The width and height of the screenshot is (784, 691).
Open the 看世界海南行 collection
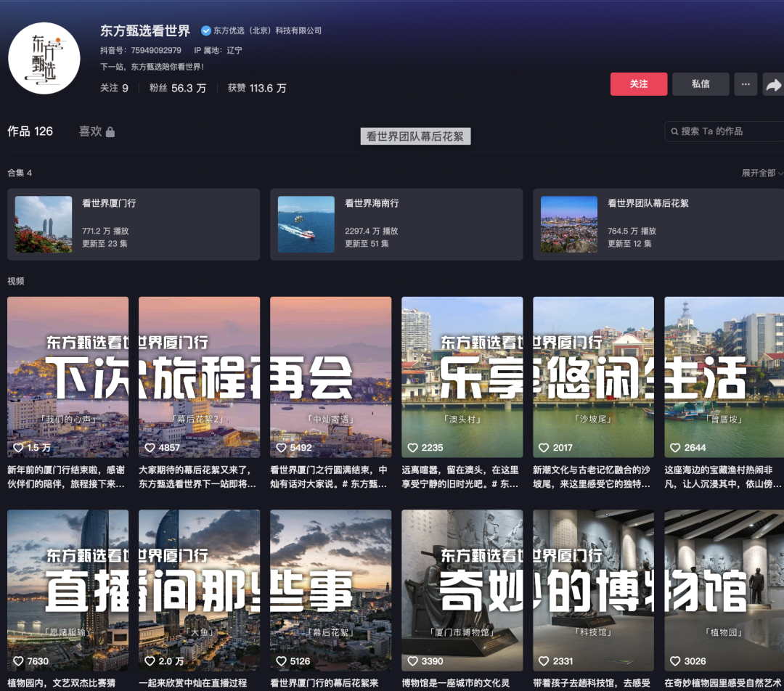(396, 224)
